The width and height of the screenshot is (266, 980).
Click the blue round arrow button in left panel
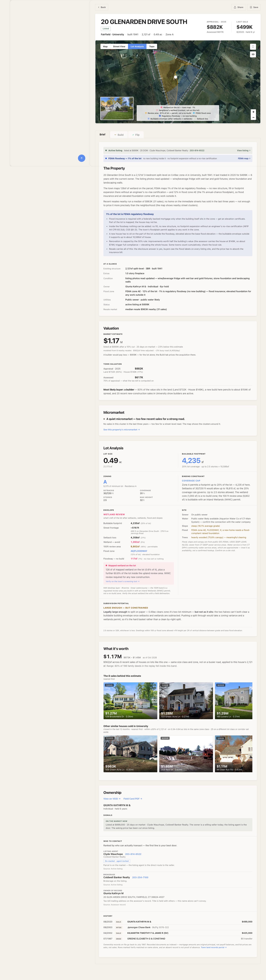[x=82, y=158]
